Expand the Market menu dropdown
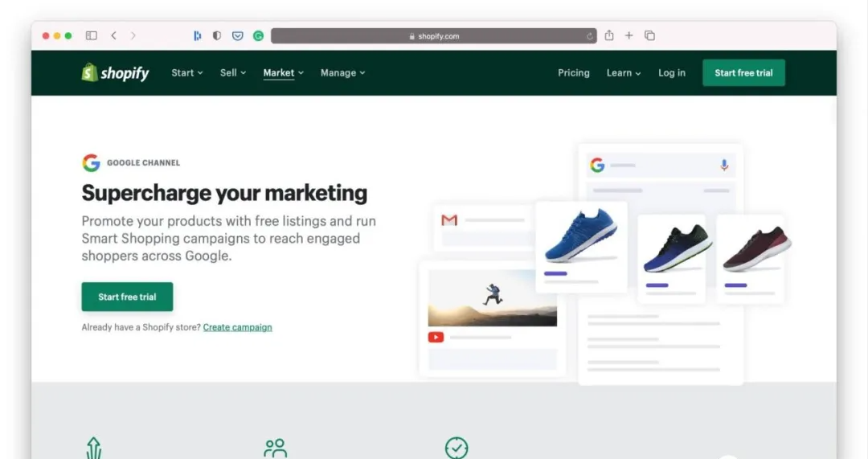 pyautogui.click(x=284, y=72)
